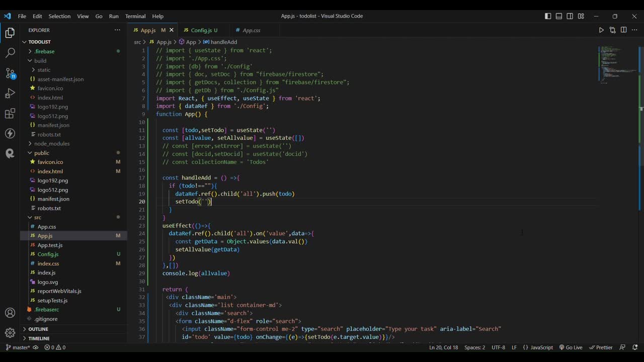Screen dimensions: 644x362
Task: Open the Run and Debug view
Action: pyautogui.click(x=10, y=94)
